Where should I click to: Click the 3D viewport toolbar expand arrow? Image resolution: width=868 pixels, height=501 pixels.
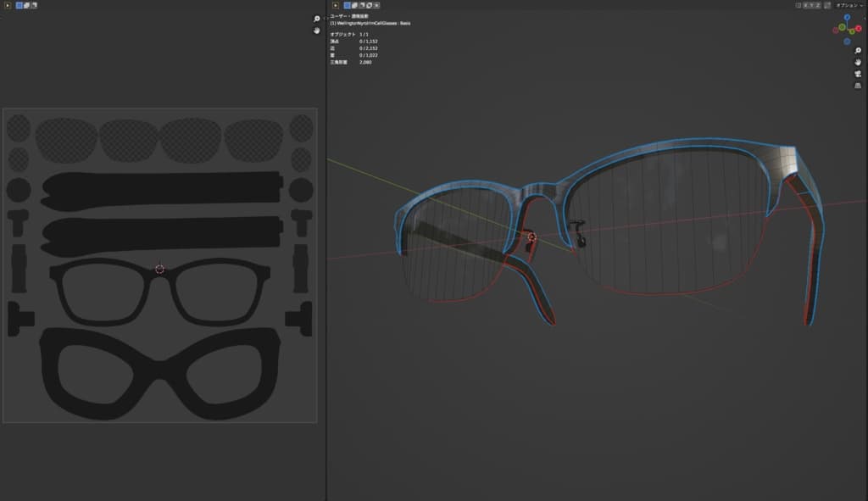[x=336, y=5]
